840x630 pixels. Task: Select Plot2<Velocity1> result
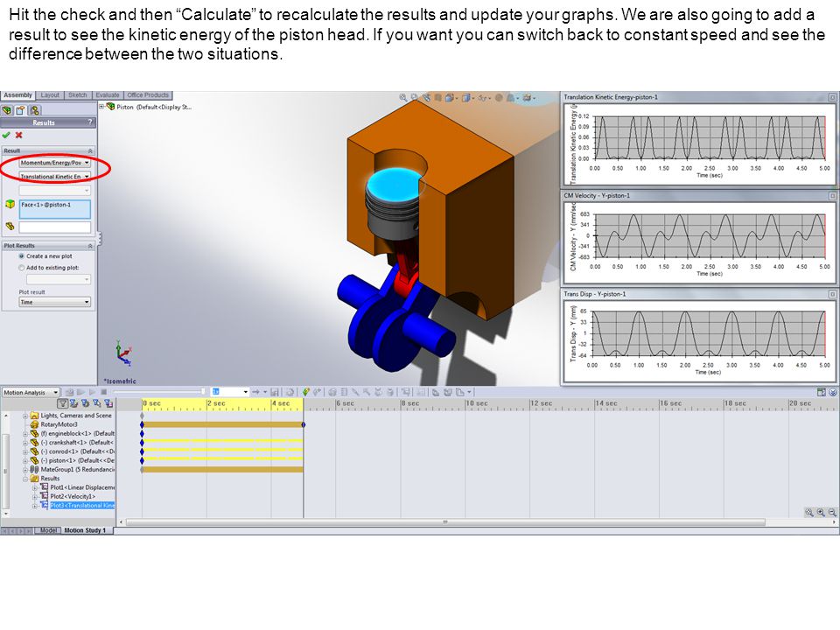click(73, 497)
